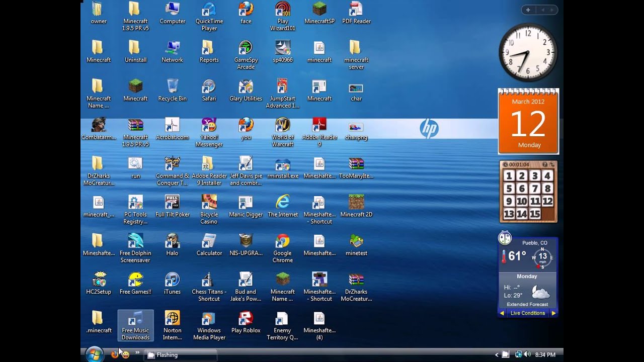Open the sp40966 icon

(283, 52)
